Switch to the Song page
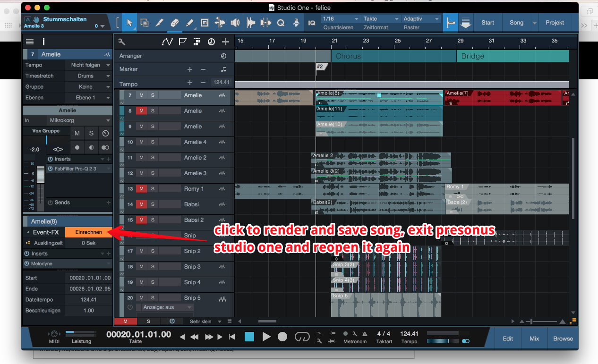Image resolution: width=598 pixels, height=364 pixels. [x=516, y=23]
